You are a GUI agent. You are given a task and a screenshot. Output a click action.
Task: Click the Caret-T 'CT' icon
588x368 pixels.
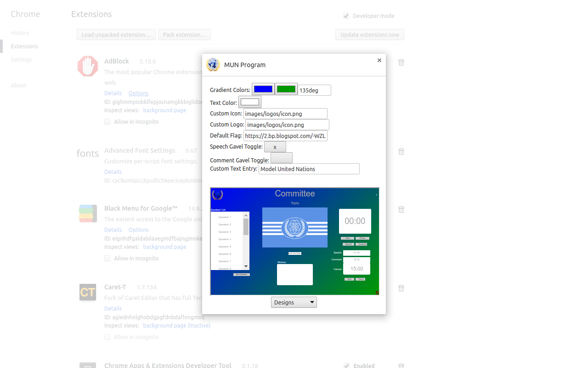tap(87, 292)
